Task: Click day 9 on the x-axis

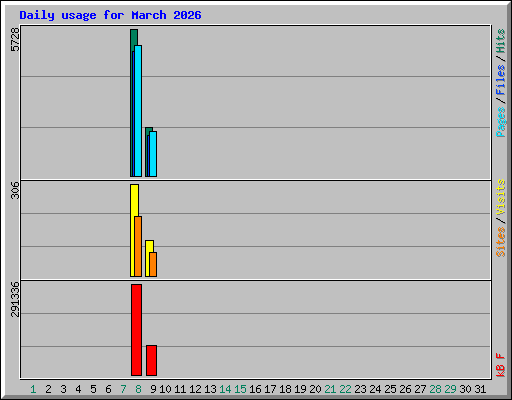Action: click(153, 389)
